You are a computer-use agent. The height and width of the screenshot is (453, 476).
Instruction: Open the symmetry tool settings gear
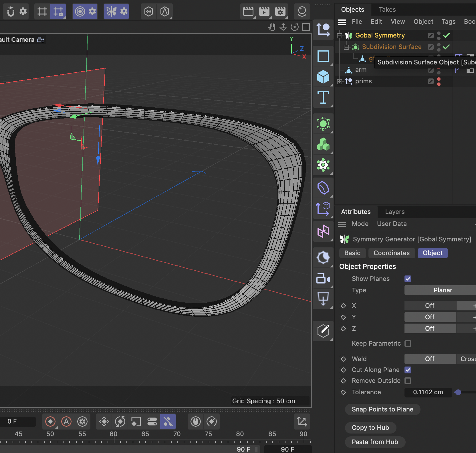point(123,11)
